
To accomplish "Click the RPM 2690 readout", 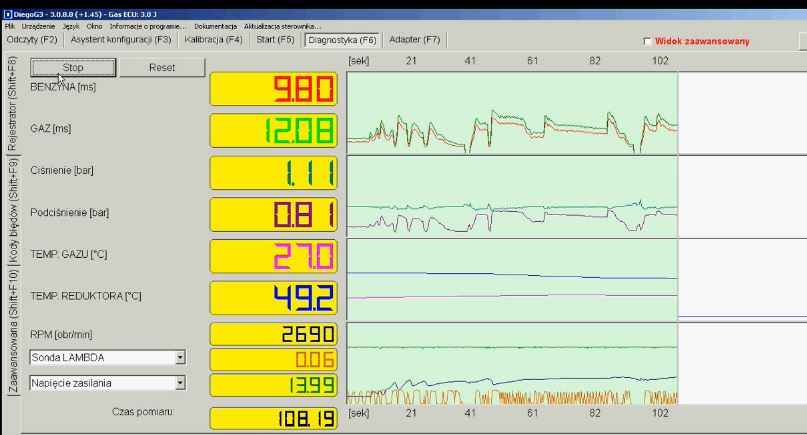I will 274,334.
